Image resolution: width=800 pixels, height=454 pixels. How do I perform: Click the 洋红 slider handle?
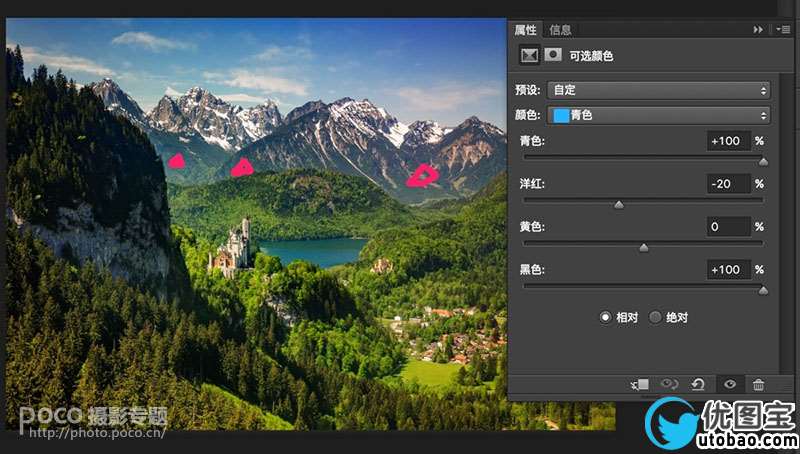619,204
